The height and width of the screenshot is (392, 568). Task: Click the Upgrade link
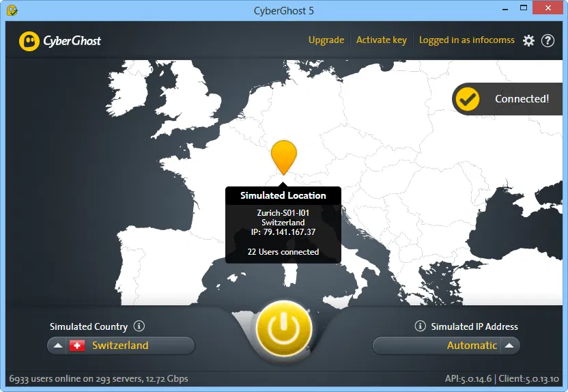point(326,40)
